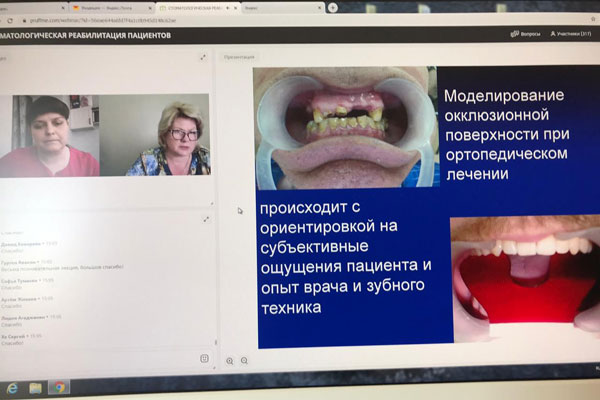Click the zoom out magnifier icon

point(244,360)
